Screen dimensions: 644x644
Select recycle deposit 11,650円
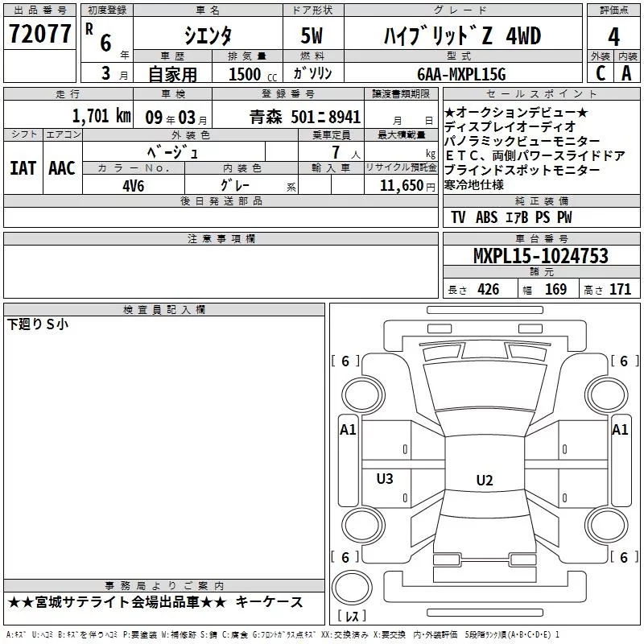point(407,186)
